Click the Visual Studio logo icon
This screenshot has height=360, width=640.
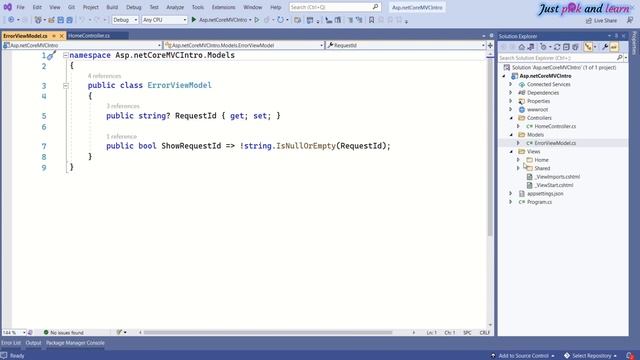tap(7, 7)
